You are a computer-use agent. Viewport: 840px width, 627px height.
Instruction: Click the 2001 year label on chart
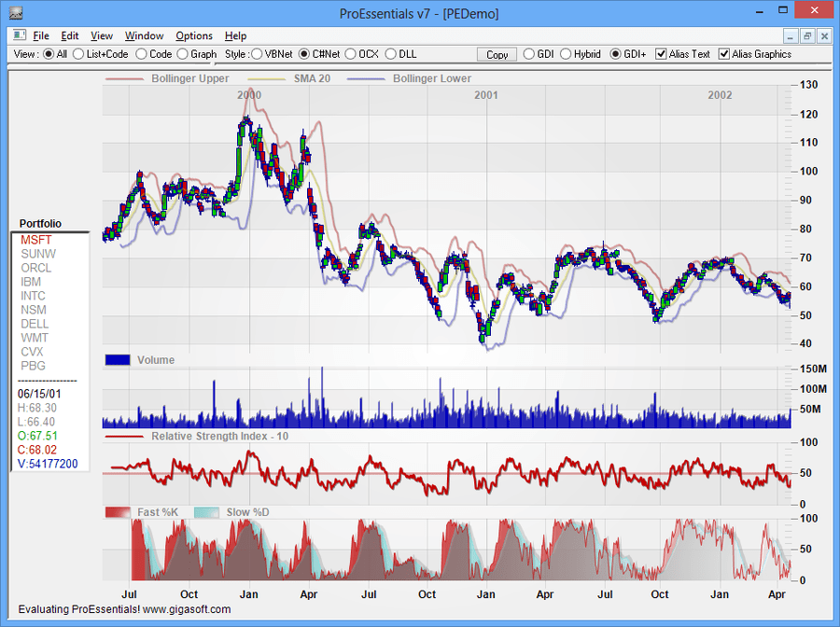486,95
